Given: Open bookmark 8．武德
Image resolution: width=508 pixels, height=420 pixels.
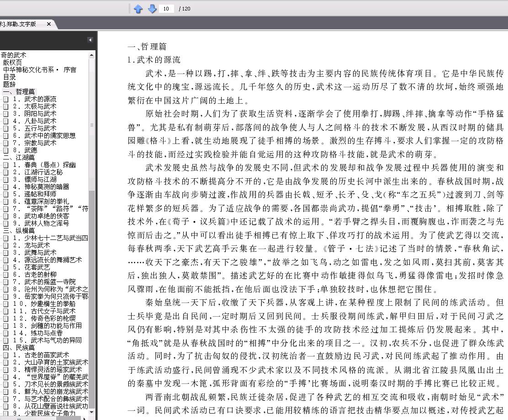Looking at the screenshot, I should [25, 150].
